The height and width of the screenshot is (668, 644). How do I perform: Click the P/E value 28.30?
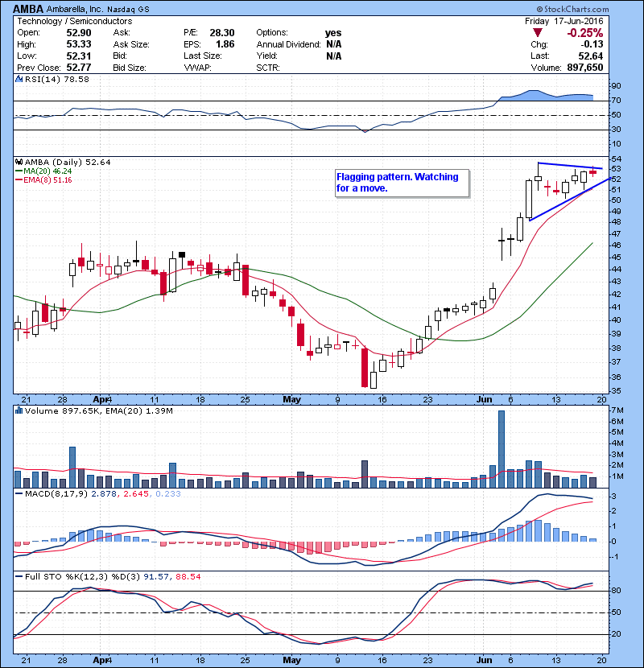(222, 33)
